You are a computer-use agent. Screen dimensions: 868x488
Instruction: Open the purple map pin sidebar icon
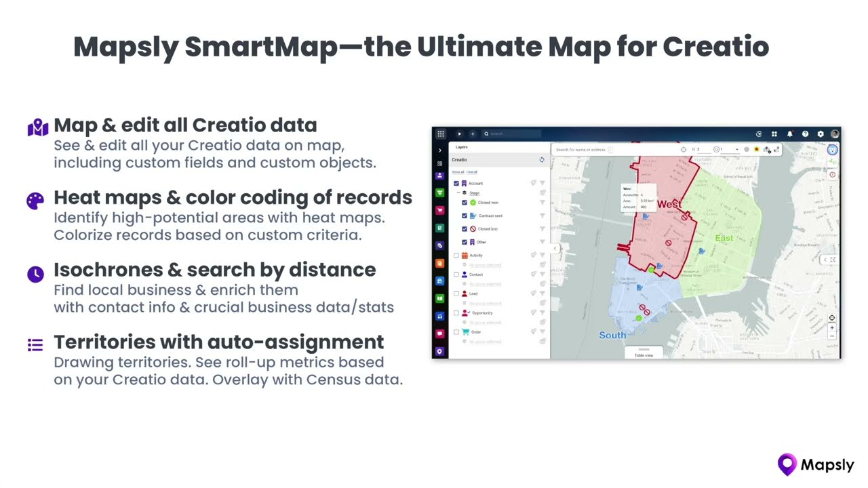pos(439,352)
